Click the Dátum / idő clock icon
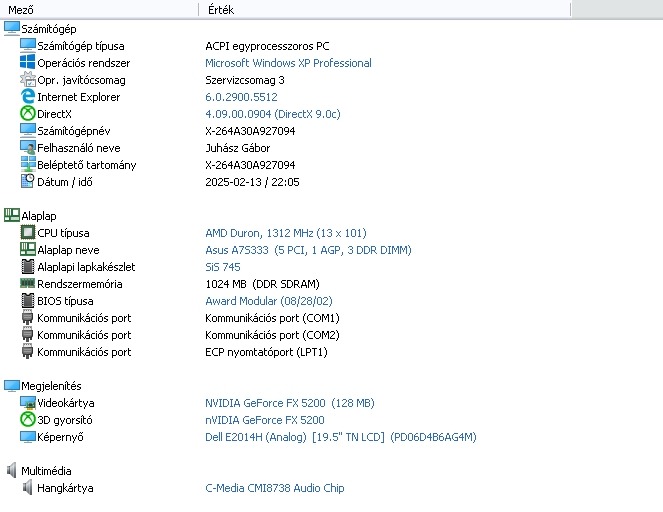 point(28,182)
